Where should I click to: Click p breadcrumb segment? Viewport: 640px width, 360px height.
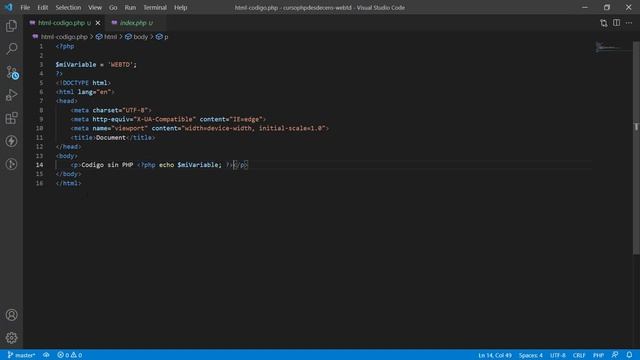coord(166,37)
